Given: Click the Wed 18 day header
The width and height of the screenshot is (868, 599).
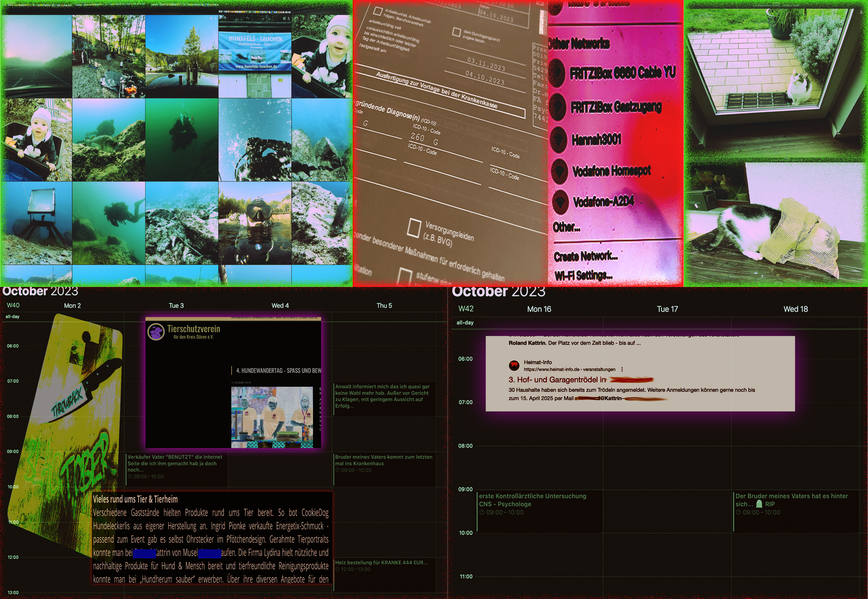Looking at the screenshot, I should pyautogui.click(x=796, y=309).
